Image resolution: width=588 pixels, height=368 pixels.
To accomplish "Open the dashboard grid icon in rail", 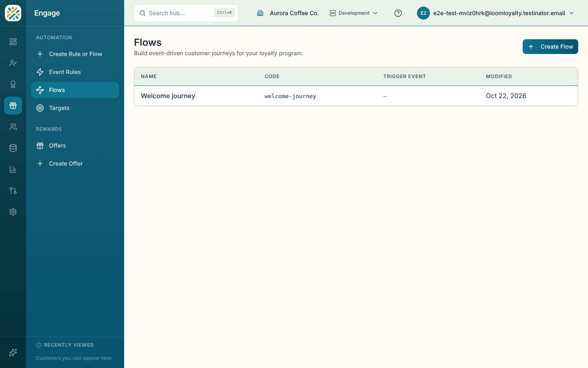I will [x=13, y=42].
